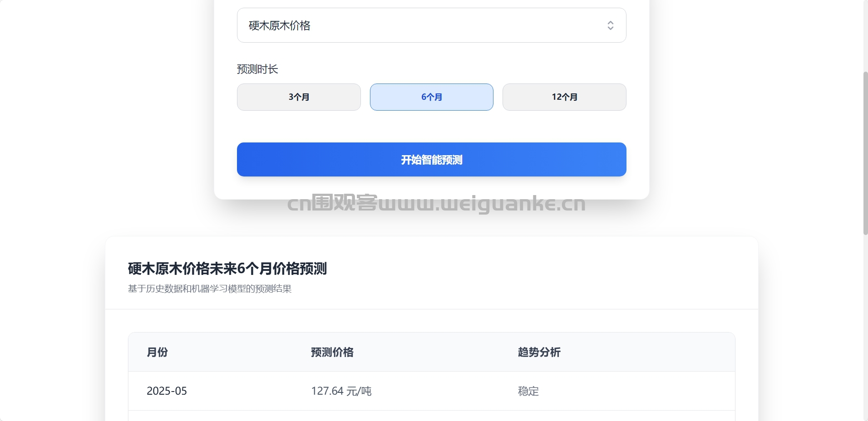The height and width of the screenshot is (421, 868).
Task: Click the 围观客 watermark characters
Action: coord(345,203)
